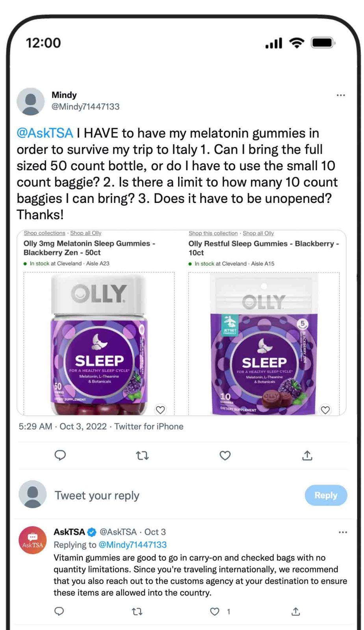Screen dimensions: 364x630
Task: Click the blue Reply button
Action: (x=326, y=495)
